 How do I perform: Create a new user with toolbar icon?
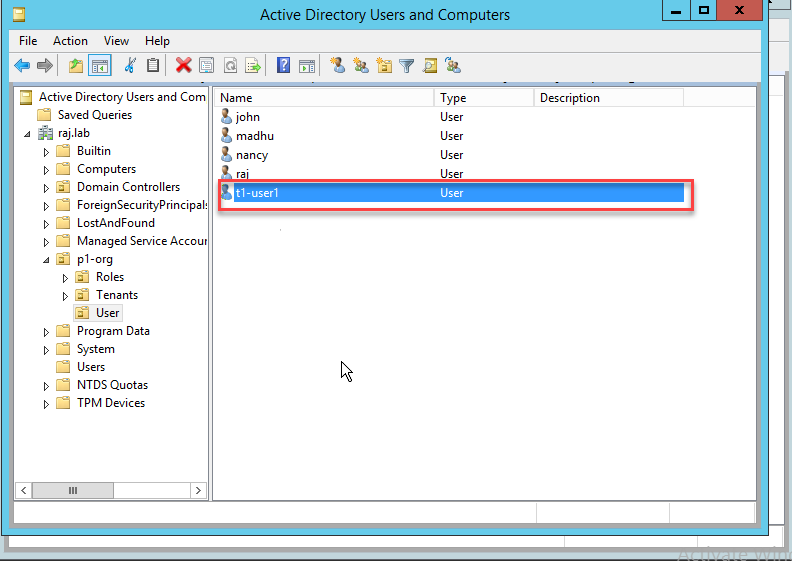coord(337,66)
